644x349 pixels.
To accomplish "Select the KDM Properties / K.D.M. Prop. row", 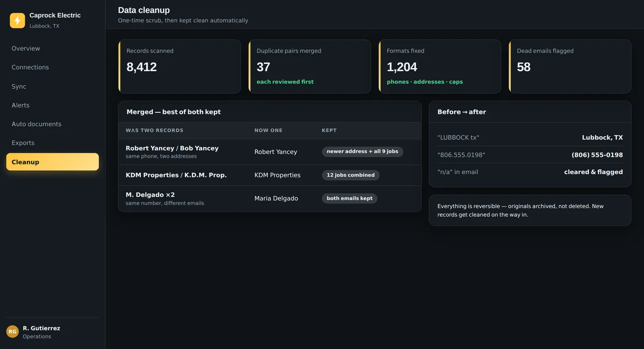I will (270, 175).
